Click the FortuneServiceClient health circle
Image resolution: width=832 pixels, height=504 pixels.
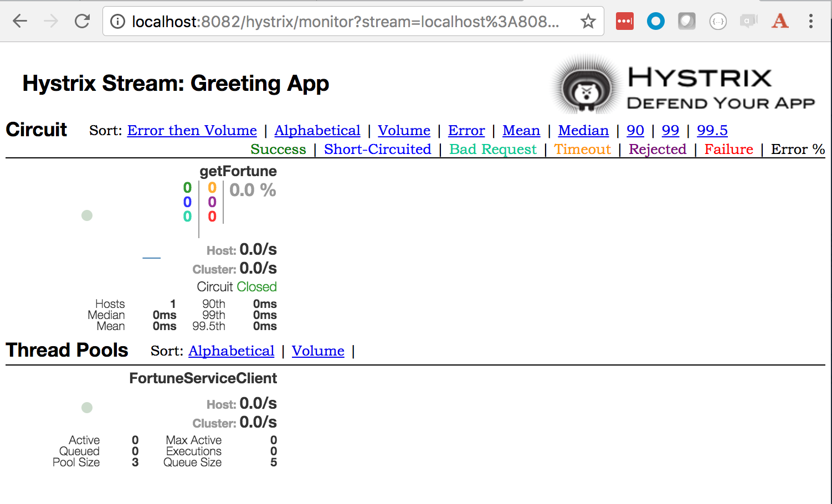[87, 408]
